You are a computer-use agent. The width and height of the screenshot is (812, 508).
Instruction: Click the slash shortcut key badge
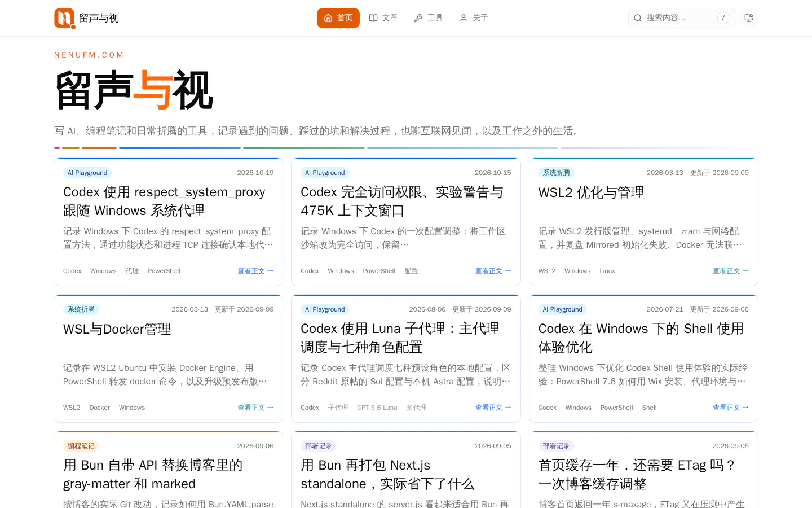[x=723, y=18]
